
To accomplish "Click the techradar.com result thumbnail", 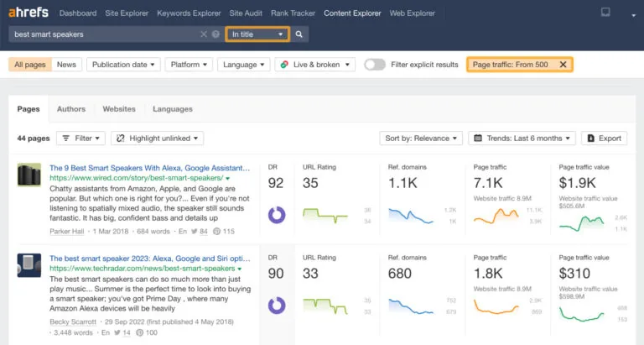I will pyautogui.click(x=29, y=265).
